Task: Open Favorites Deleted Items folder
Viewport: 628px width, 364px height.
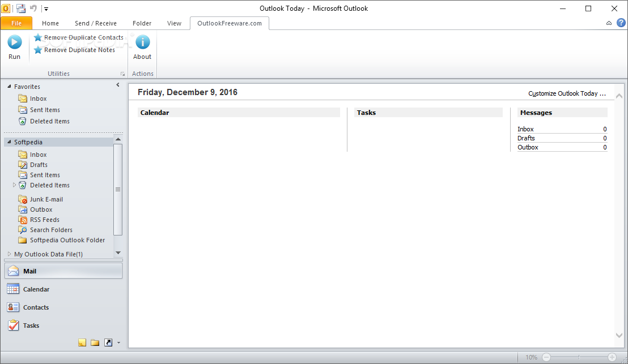Action: [44, 121]
